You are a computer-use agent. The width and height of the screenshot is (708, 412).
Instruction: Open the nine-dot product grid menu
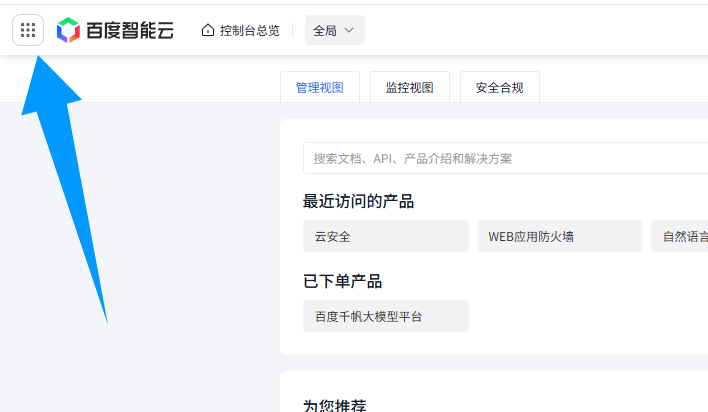(28, 30)
